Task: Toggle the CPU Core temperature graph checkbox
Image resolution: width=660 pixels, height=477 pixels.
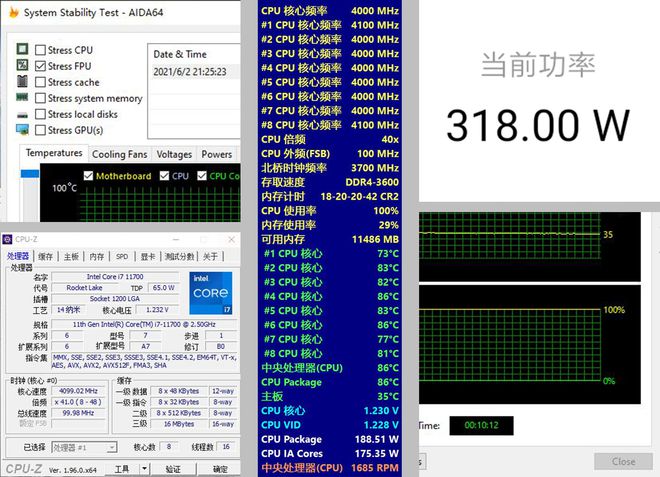Action: (202, 176)
